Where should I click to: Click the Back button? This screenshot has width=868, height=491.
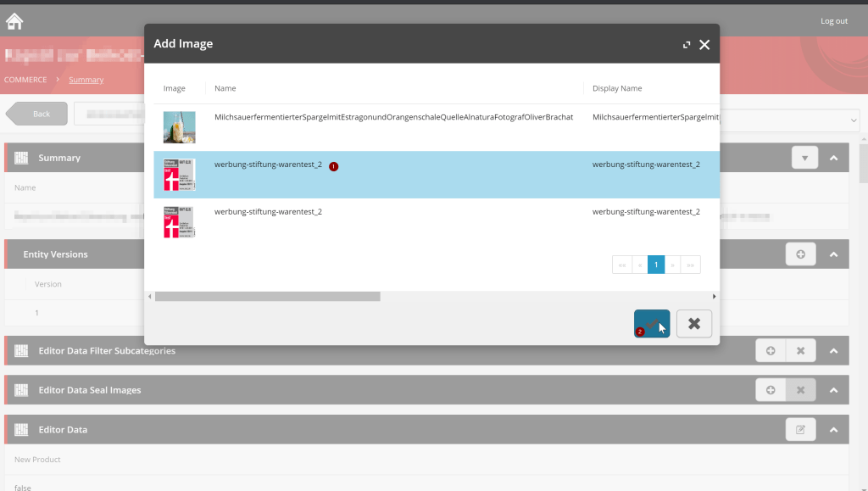tap(36, 114)
